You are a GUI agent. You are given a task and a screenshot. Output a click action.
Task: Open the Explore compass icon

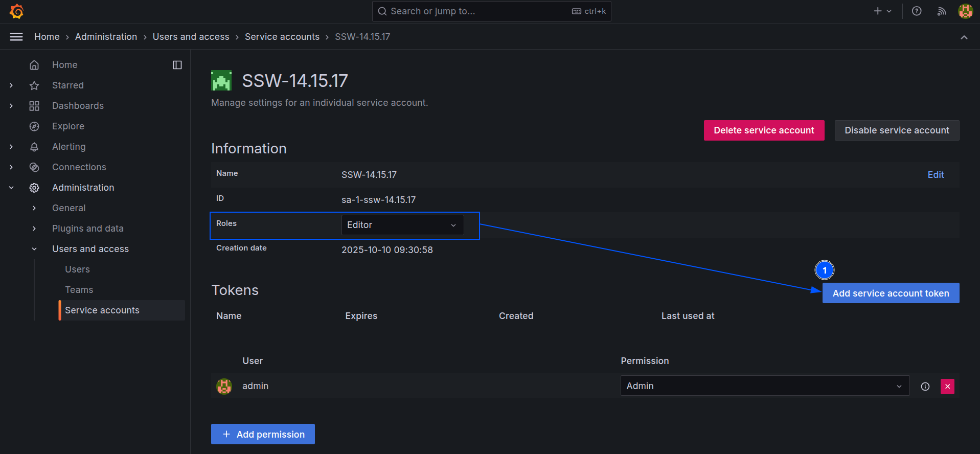coord(34,126)
